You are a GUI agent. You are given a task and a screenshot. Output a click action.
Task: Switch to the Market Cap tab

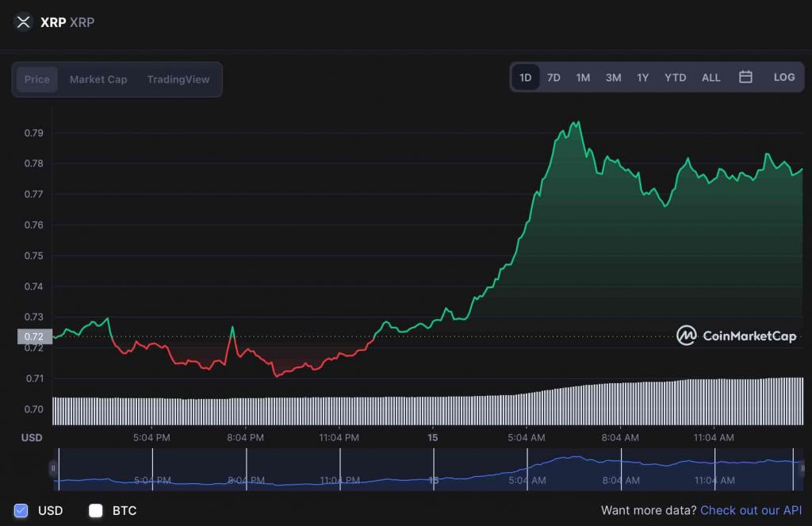point(98,79)
